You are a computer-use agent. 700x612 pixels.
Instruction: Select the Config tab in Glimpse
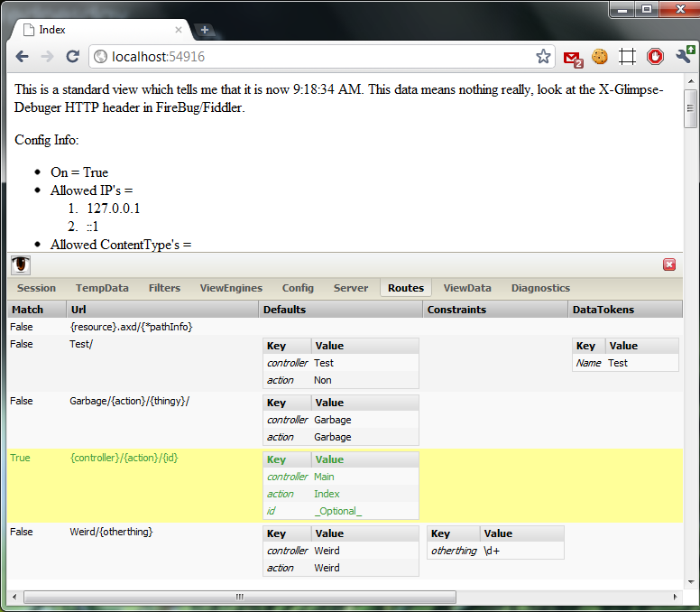[298, 288]
